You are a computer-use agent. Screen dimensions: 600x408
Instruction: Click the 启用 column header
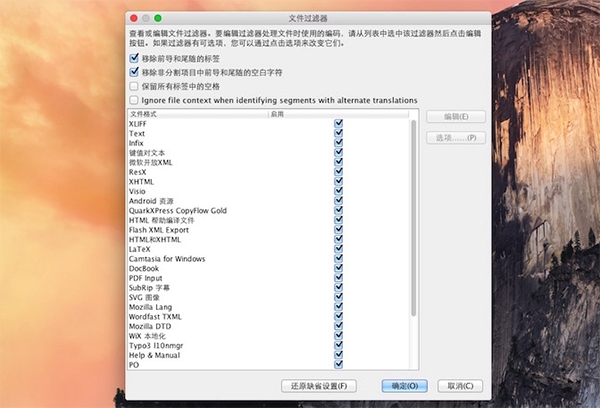coord(339,114)
